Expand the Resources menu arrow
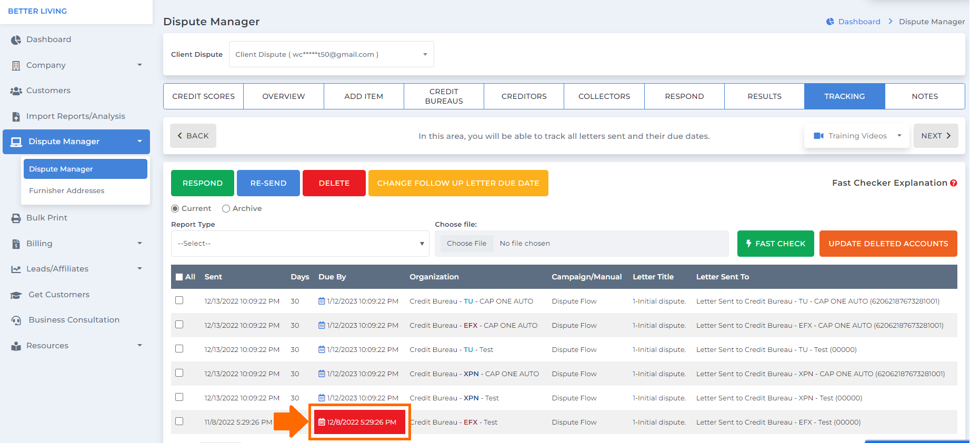Screen dimensions: 980x443 point(140,346)
